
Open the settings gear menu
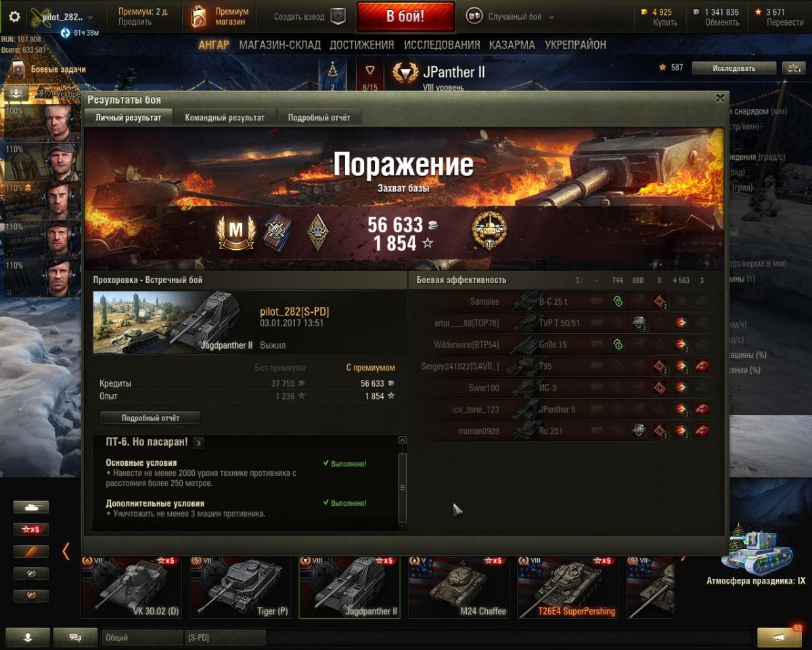click(14, 16)
